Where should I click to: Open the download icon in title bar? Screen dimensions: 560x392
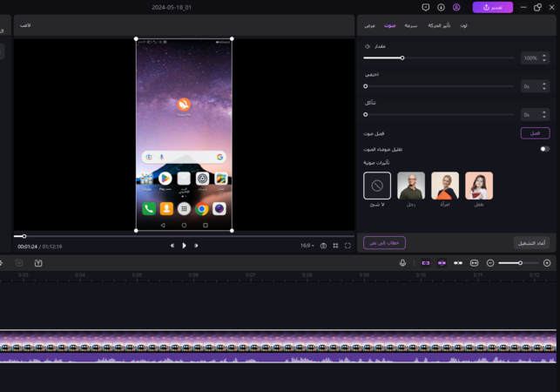point(441,7)
